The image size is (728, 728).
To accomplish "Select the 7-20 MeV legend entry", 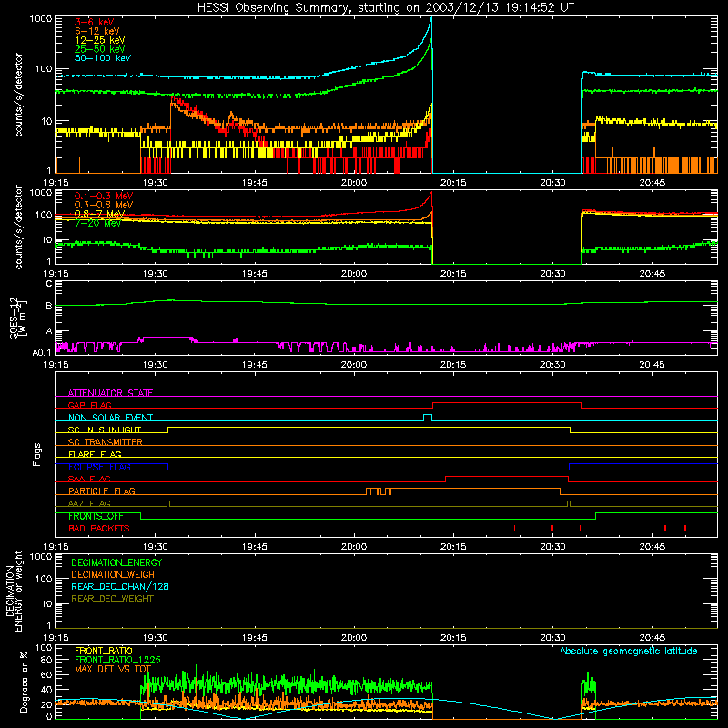I will (98, 223).
